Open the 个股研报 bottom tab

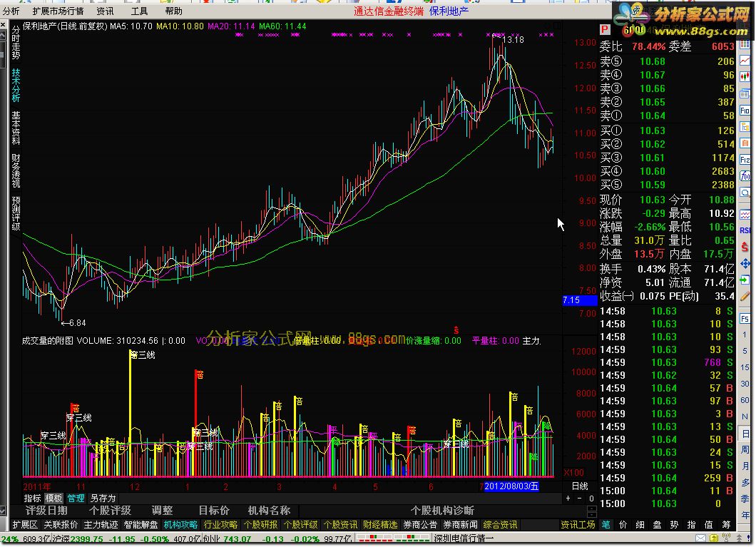tap(260, 524)
